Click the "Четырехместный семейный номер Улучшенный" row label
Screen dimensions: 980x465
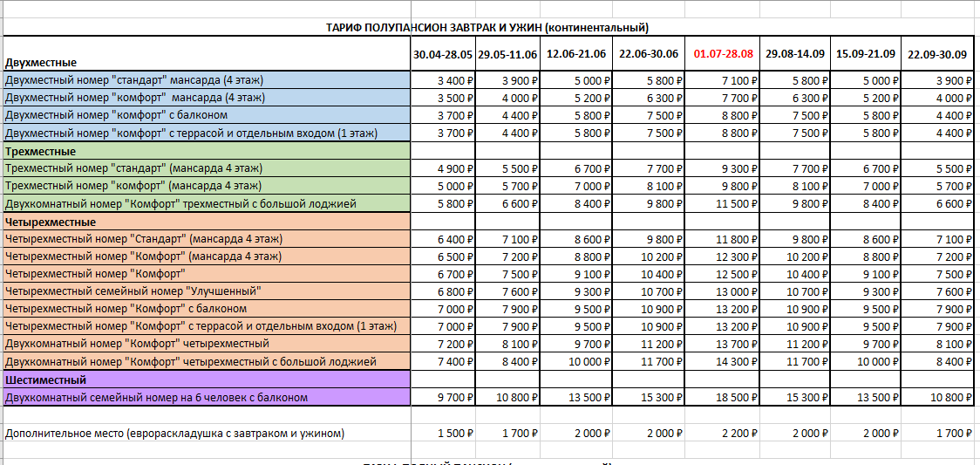pos(133,291)
